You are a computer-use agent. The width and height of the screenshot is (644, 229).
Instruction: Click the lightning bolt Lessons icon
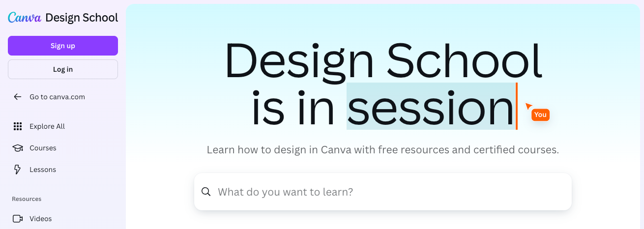[x=18, y=170]
